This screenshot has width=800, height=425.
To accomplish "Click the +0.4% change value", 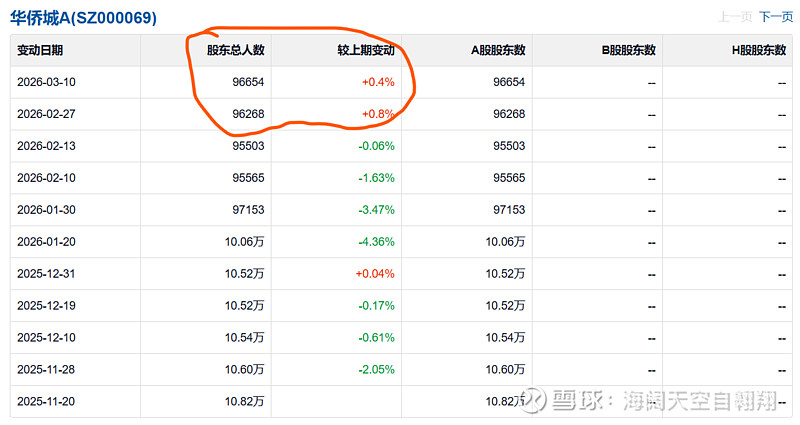I will pos(378,82).
